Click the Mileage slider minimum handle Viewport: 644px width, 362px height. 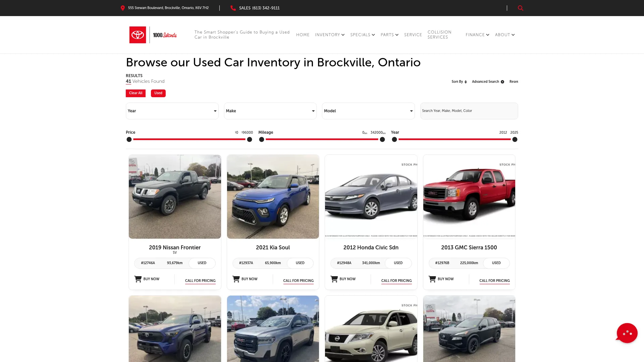point(262,139)
